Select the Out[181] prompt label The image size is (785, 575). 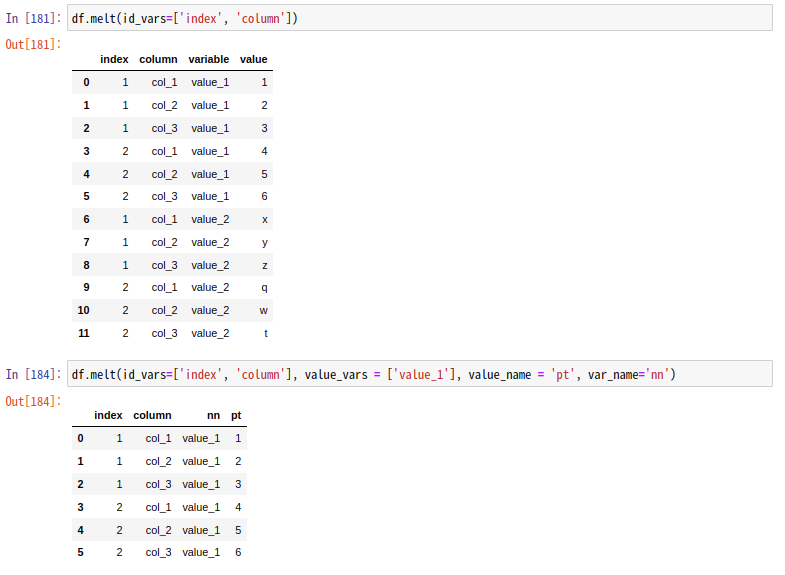(x=33, y=45)
